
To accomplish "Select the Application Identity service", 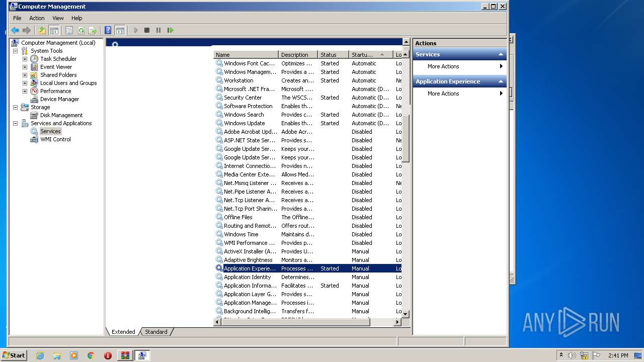I will coord(308,277).
